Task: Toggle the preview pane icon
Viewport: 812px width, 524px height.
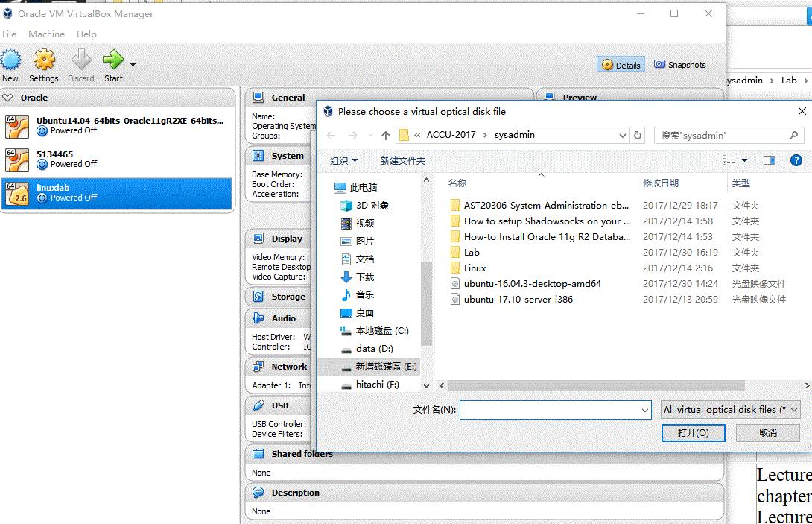Action: point(770,160)
